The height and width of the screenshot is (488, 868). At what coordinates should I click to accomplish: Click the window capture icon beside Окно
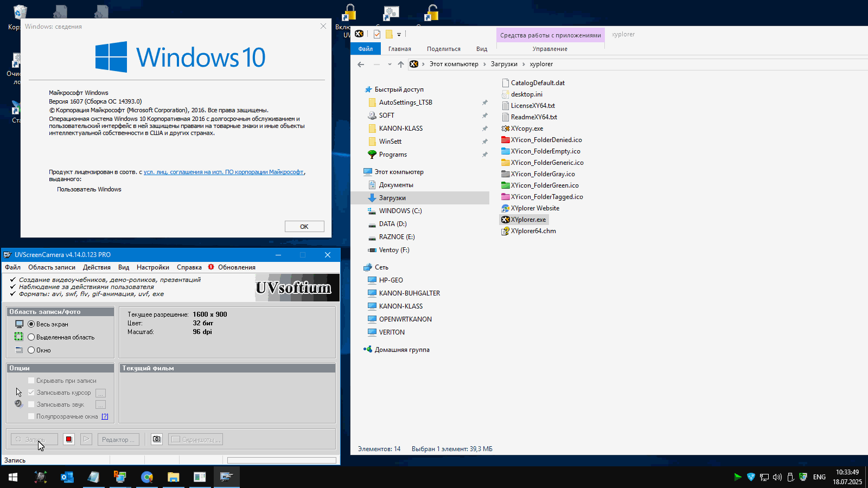click(x=19, y=350)
